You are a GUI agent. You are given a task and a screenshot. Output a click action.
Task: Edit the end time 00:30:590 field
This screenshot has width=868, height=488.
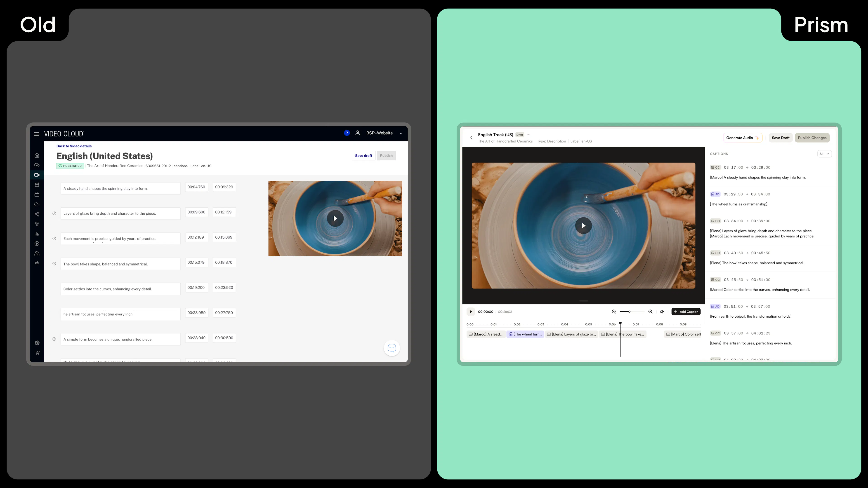pos(224,338)
